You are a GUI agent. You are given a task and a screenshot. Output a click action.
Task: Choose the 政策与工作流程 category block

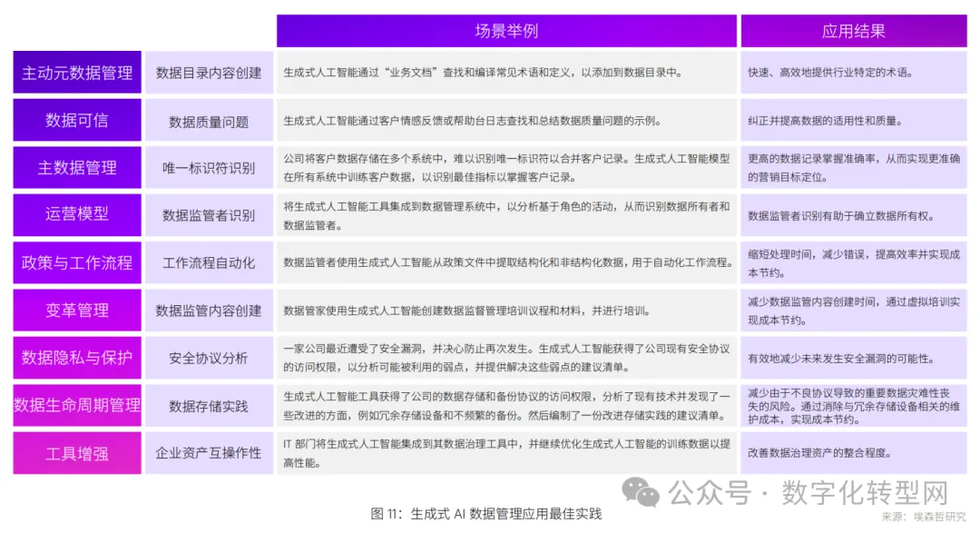[77, 262]
